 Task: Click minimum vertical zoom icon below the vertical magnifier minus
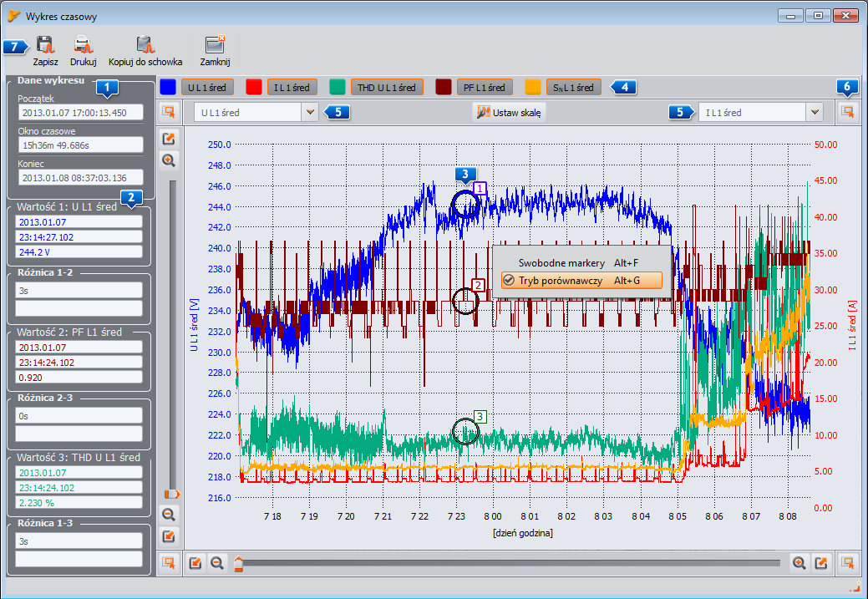pyautogui.click(x=169, y=536)
